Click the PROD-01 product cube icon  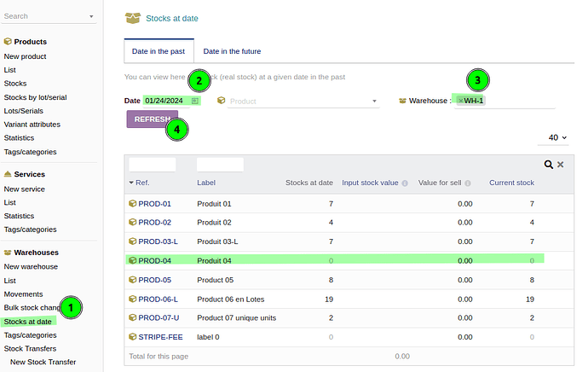(132, 203)
